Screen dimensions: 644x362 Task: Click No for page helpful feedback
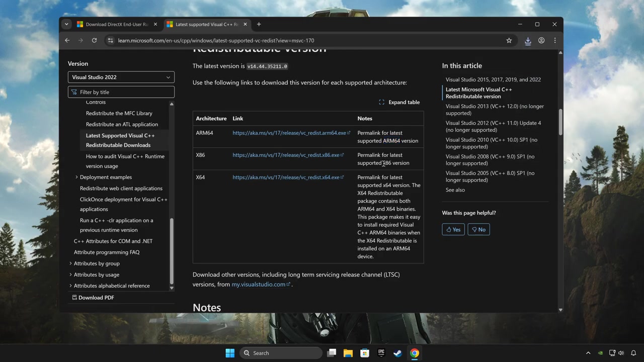point(478,229)
